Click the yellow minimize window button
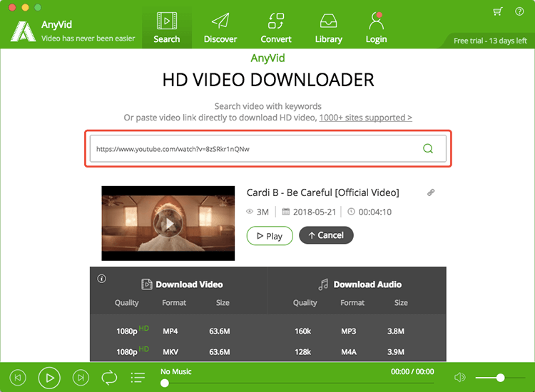 point(25,7)
